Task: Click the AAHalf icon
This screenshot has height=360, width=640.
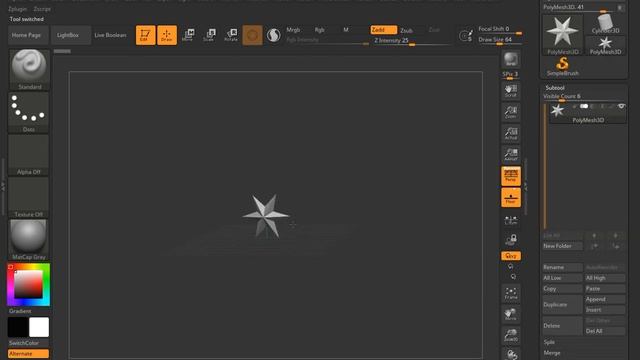Action: 511,155
